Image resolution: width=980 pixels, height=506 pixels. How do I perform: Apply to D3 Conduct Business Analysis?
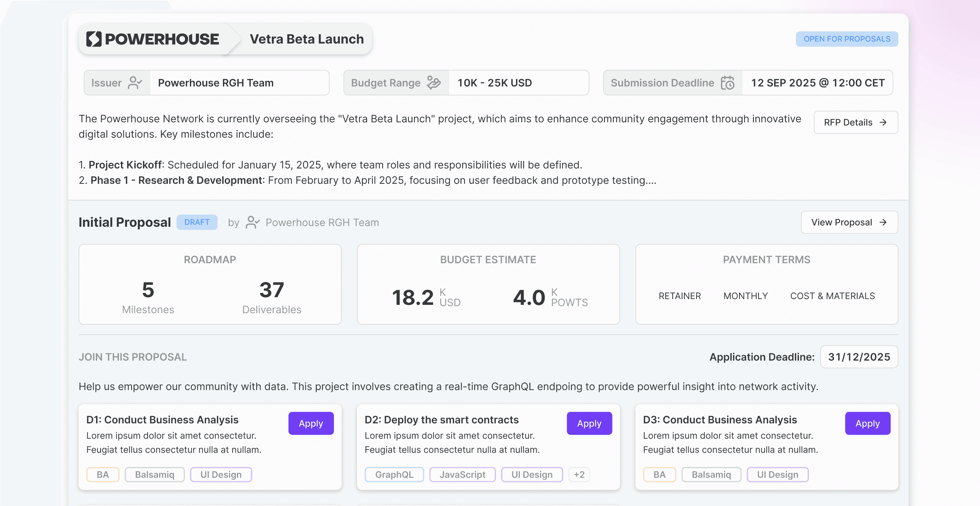coord(867,423)
